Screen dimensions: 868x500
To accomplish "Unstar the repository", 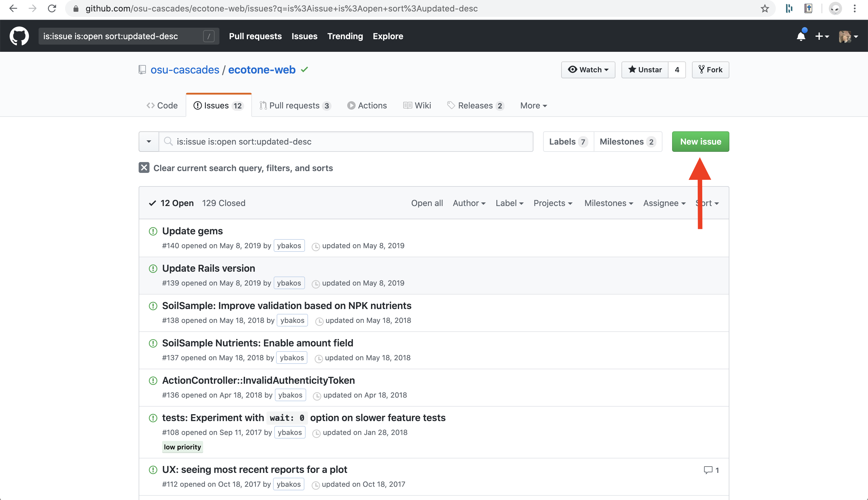I will click(645, 70).
